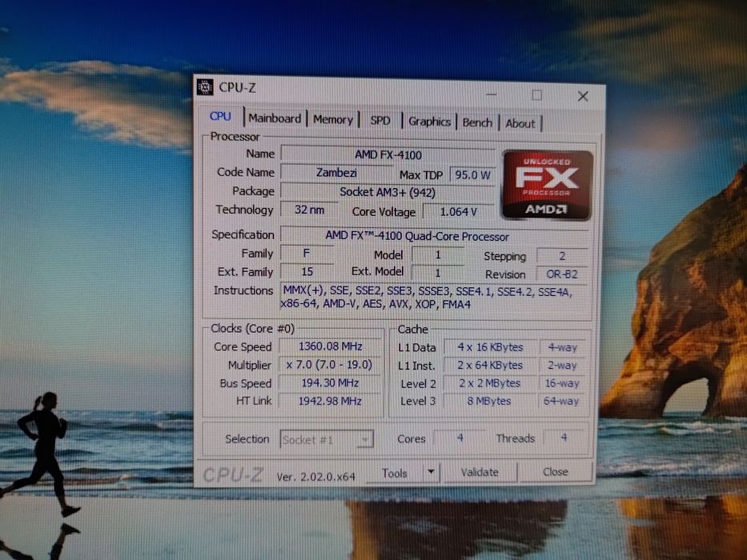747x560 pixels.
Task: Open the Tools dropdown arrow
Action: coord(430,472)
